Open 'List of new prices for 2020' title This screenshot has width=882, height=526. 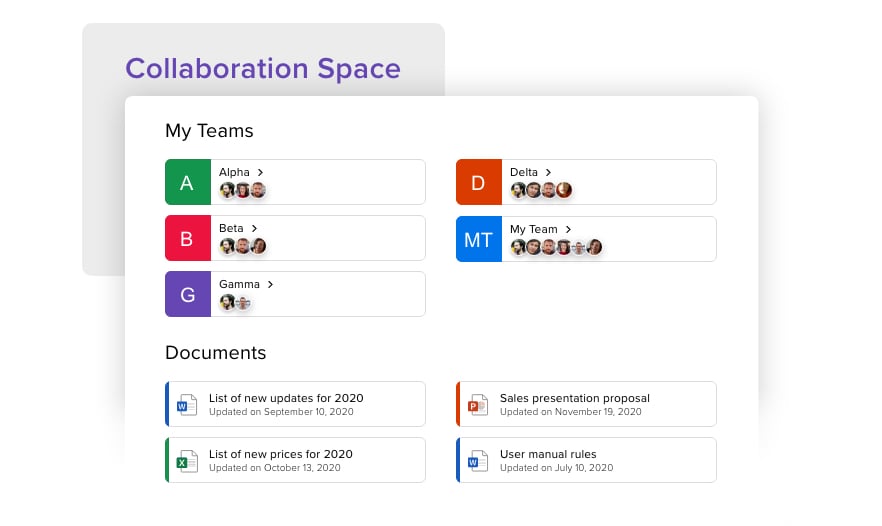tap(281, 454)
